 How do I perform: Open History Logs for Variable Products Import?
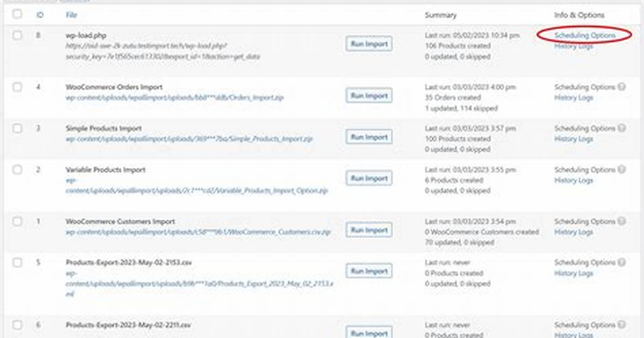pos(573,180)
